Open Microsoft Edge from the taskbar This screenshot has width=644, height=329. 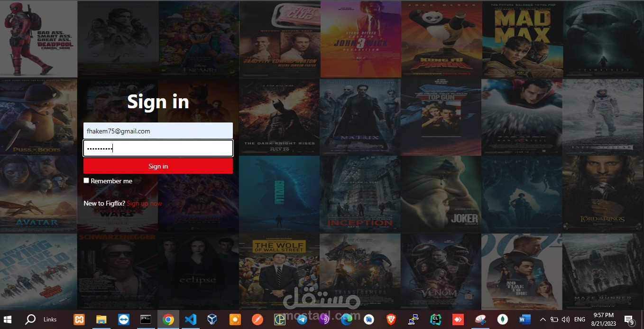pos(346,320)
